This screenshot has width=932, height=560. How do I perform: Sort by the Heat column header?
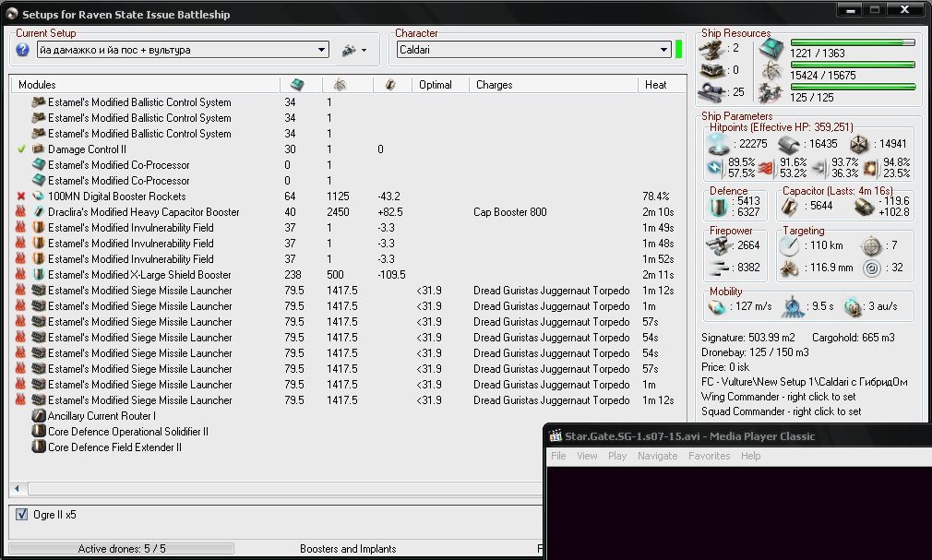point(656,85)
